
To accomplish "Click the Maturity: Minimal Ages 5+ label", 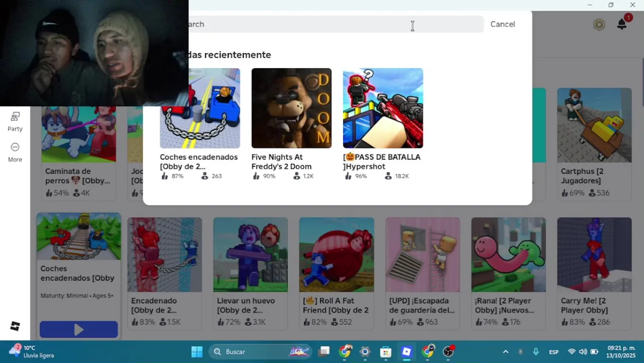I will pos(77,295).
